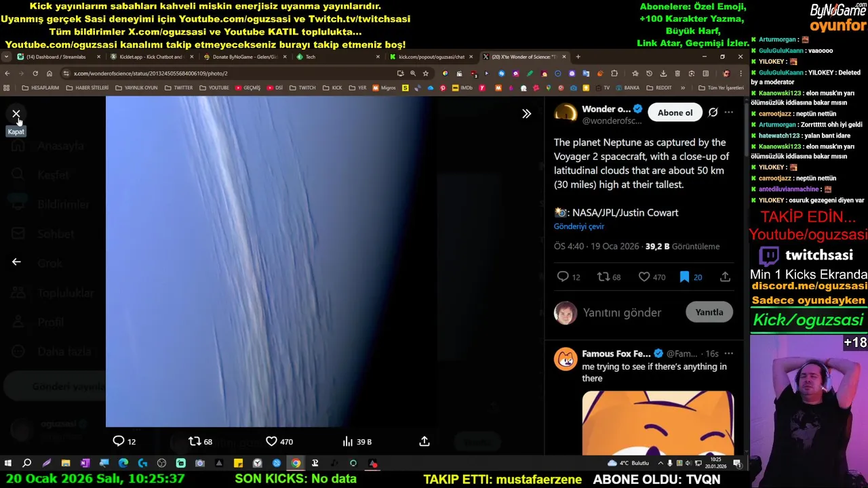This screenshot has width=868, height=488.
Task: Open Chrome from the taskbar
Action: 296,464
